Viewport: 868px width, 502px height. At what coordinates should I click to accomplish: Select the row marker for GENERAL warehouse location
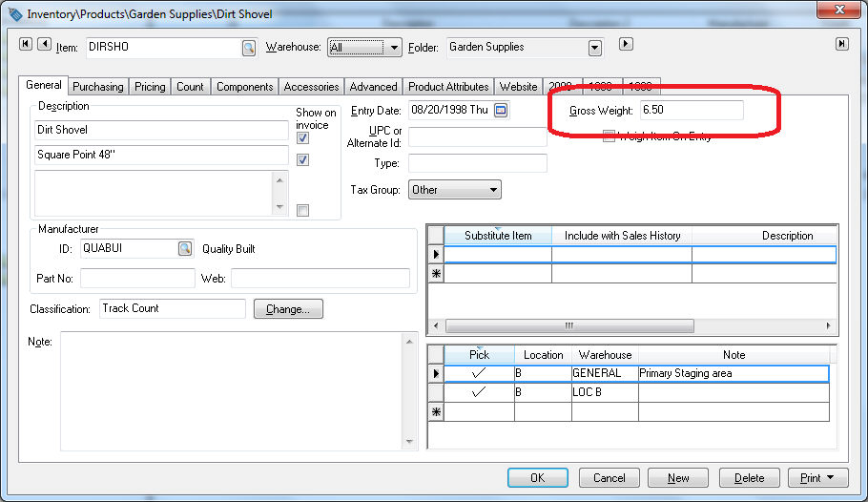tap(436, 373)
